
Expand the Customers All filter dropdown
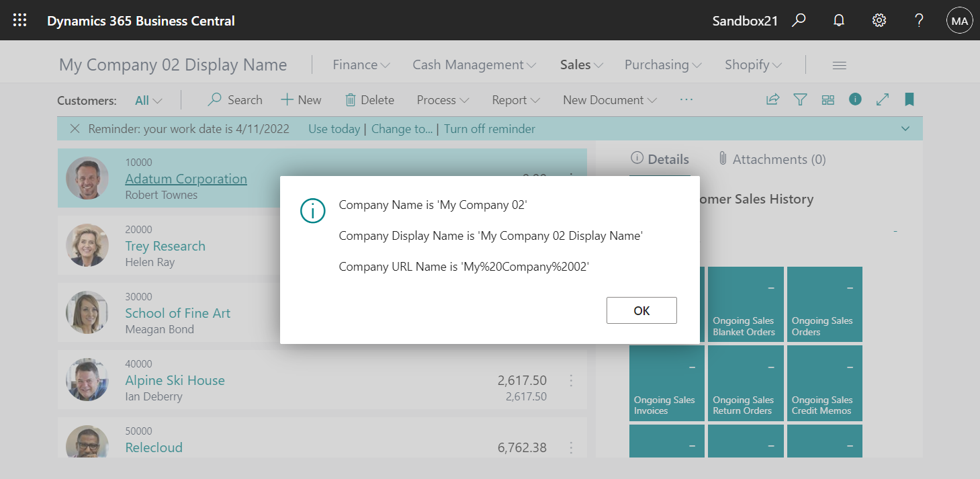click(147, 99)
